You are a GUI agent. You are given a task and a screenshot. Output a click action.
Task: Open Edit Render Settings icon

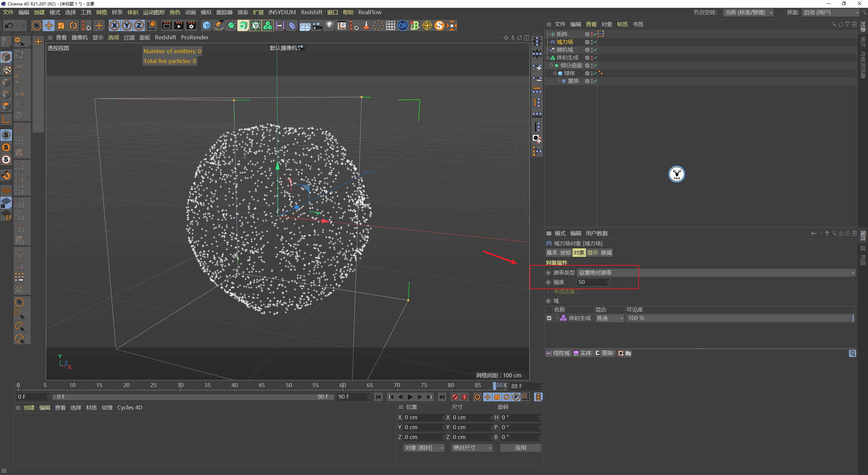tap(191, 25)
